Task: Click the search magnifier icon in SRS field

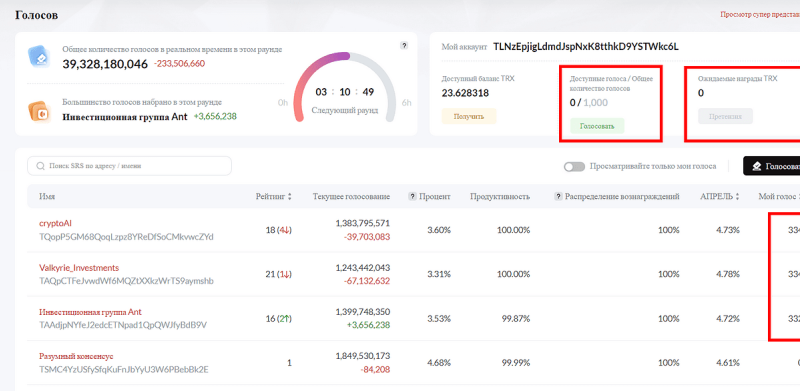Action: click(40, 166)
